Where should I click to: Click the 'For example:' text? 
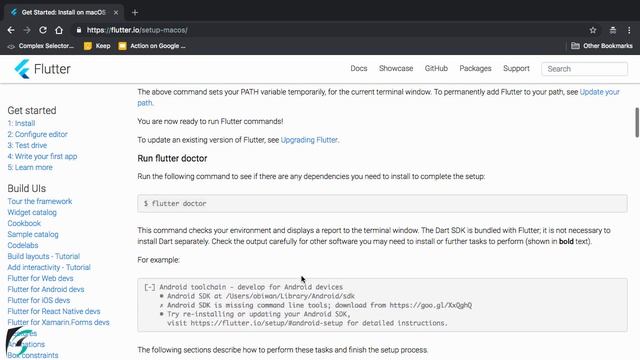(158, 260)
